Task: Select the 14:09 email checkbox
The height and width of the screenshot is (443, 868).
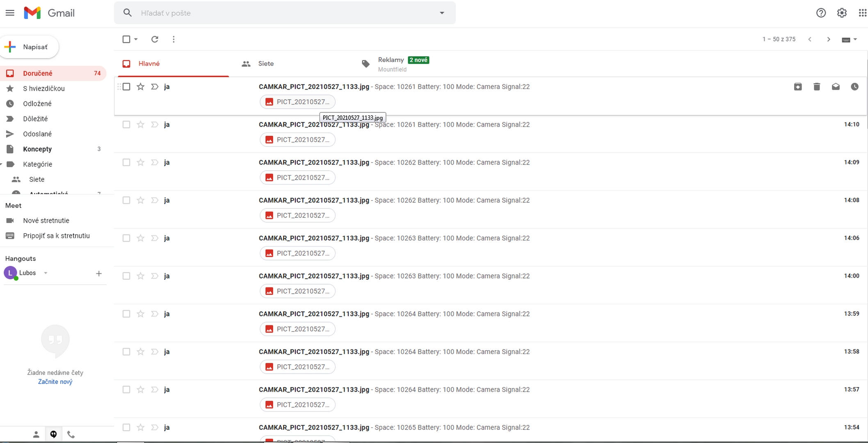Action: (126, 162)
